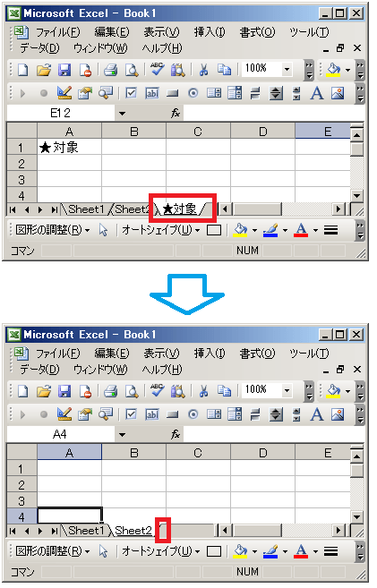Screen dimensions: 377x588
Task: Select Design Mode icon in upper window toolbar
Action: click(64, 93)
